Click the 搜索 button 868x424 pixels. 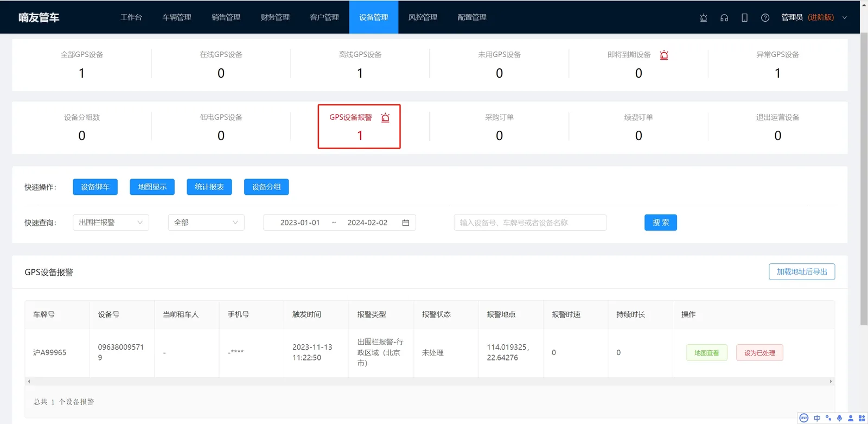point(661,223)
